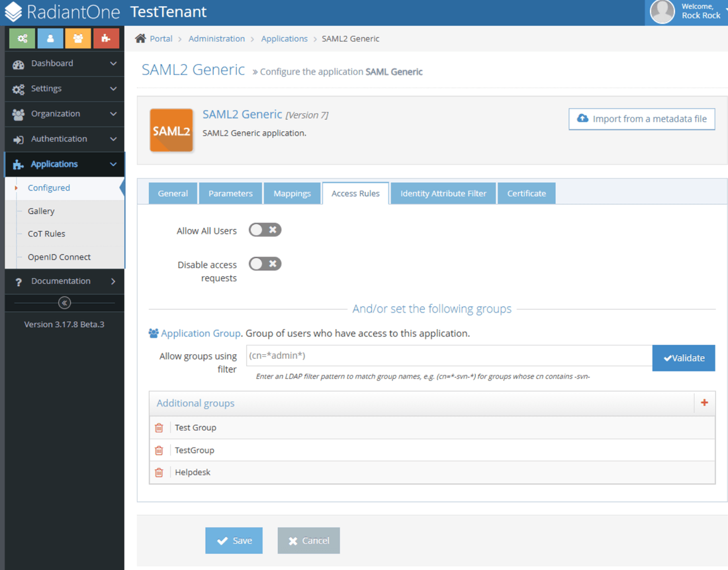Click the Dashboard gauge icon
Viewport: 728px width, 570px height.
click(x=19, y=64)
